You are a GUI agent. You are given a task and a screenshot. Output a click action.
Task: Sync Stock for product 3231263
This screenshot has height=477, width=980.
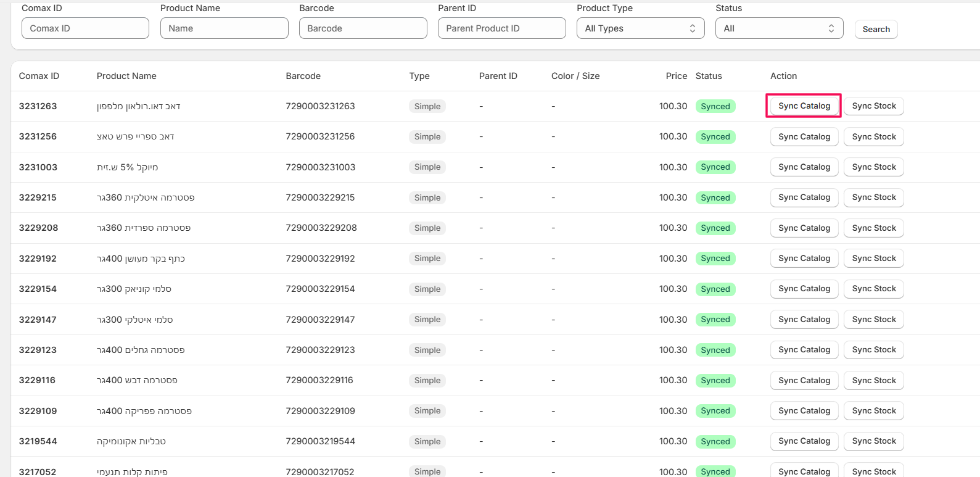pyautogui.click(x=873, y=106)
